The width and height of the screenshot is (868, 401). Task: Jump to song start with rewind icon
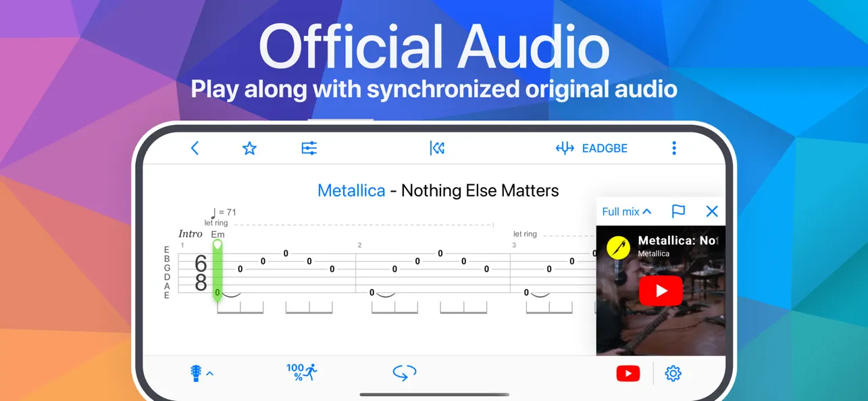pyautogui.click(x=437, y=149)
